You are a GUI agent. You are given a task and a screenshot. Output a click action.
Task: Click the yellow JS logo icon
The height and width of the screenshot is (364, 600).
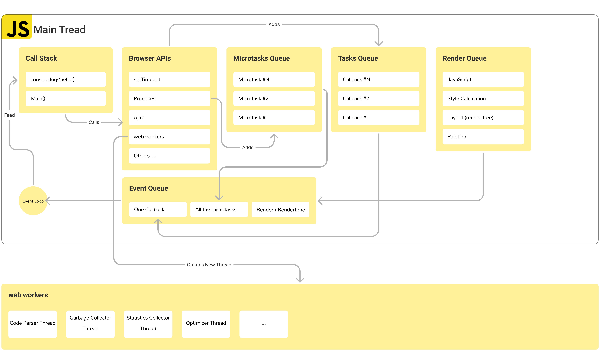[17, 27]
